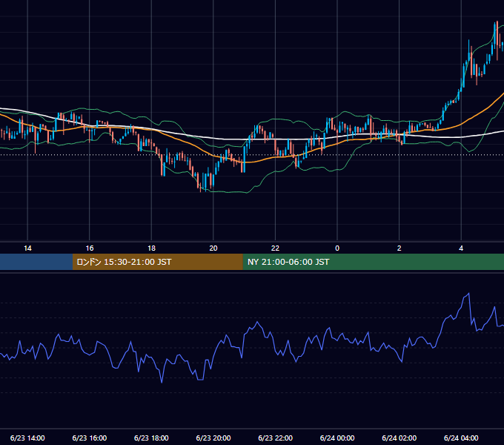Click the hour label 0 on time axis

pos(337,248)
